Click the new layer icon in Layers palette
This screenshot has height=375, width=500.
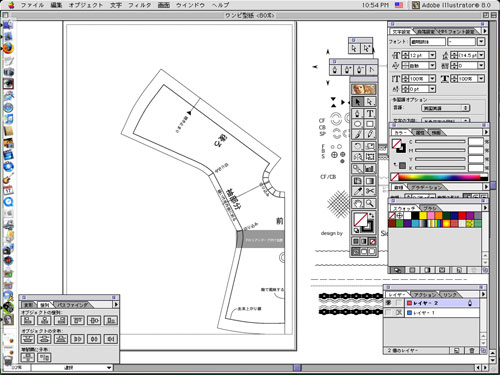tap(457, 351)
